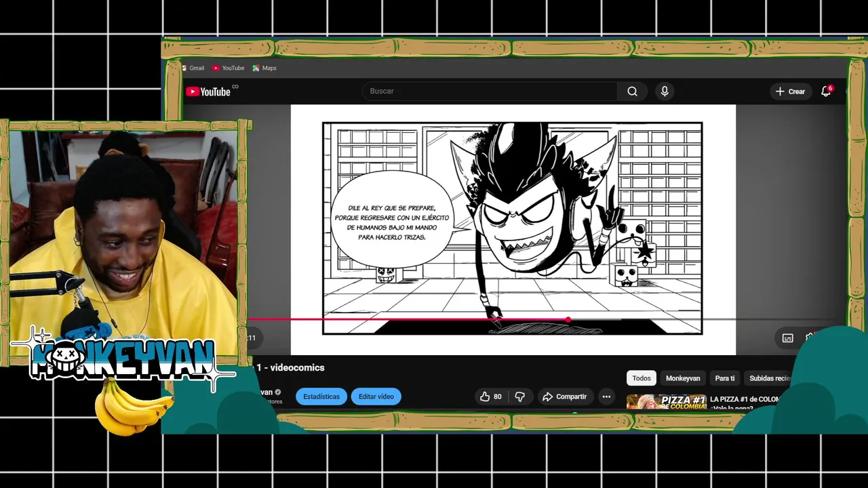Screen dimensions: 868x488
Task: Click the red playback scrubber handle
Action: click(568, 319)
